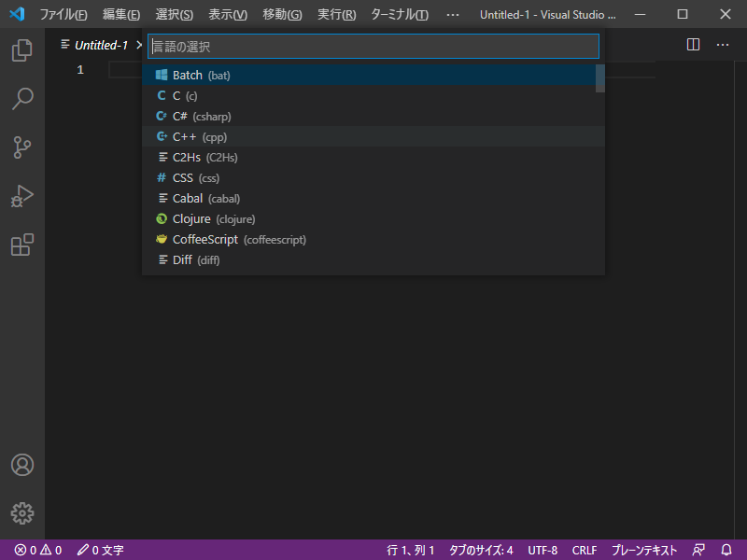Split the editor to the right
Screen dimensions: 747x560
[693, 45]
